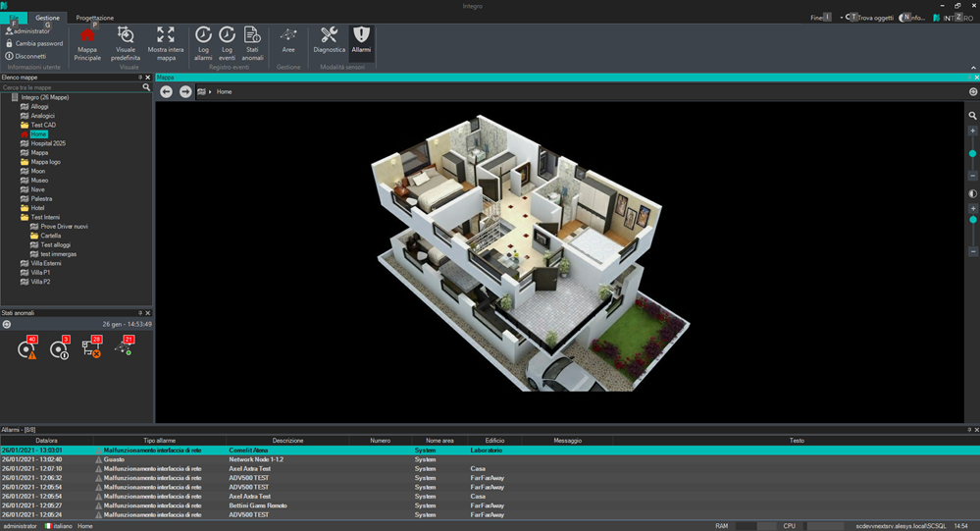Toggle the Allarmi sensor mode
980x531 pixels.
361,35
